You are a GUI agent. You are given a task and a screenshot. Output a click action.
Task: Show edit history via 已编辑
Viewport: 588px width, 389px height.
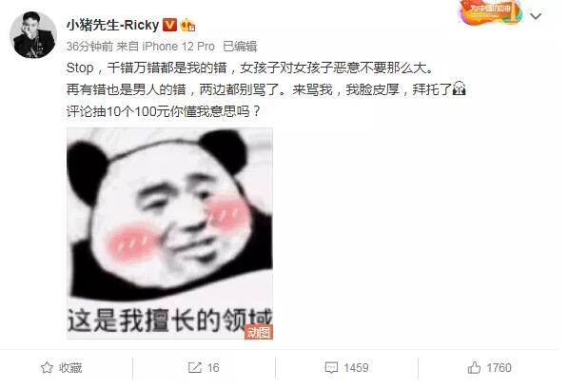point(240,47)
